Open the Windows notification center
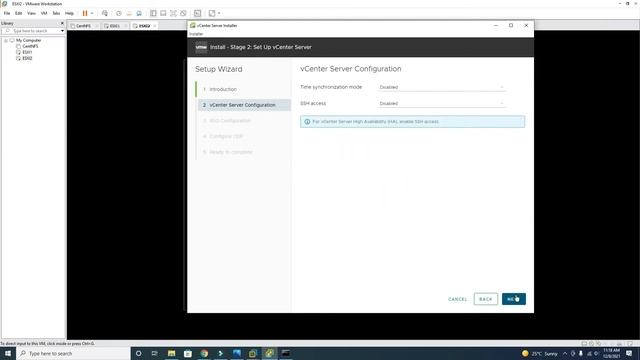Screen dimensions: 640x360 click(x=629, y=353)
